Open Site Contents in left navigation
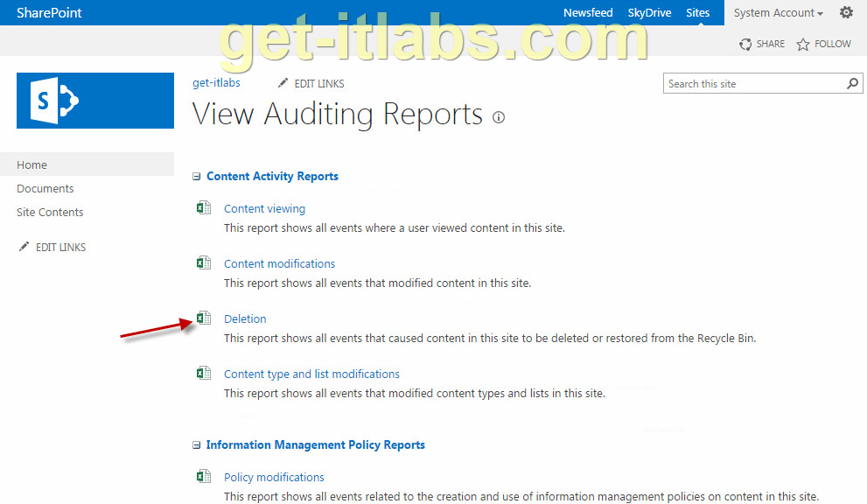 50,213
